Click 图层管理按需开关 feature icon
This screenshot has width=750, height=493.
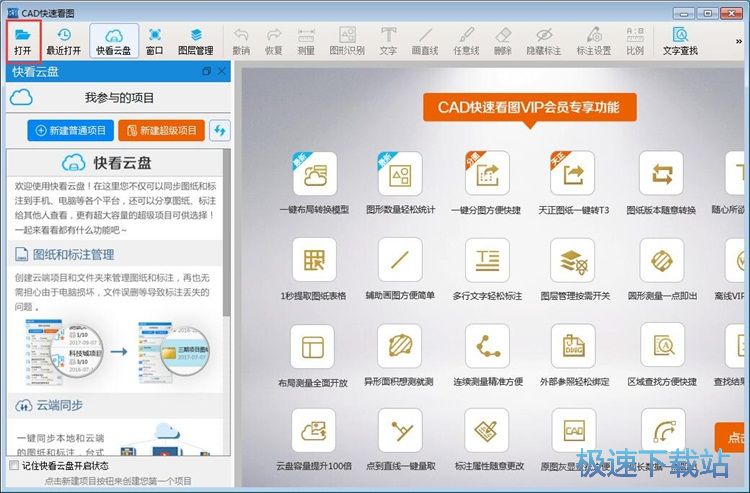573,261
